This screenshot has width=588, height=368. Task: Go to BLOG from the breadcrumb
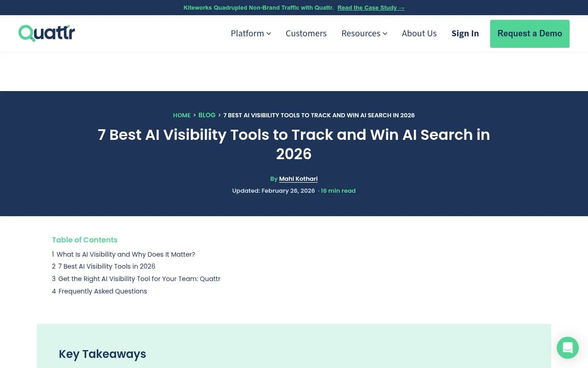[207, 115]
